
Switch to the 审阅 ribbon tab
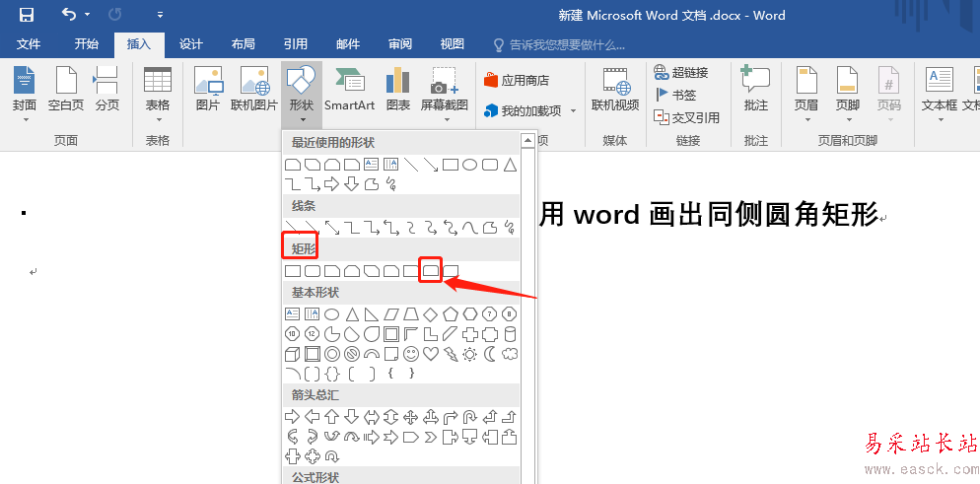pos(400,43)
